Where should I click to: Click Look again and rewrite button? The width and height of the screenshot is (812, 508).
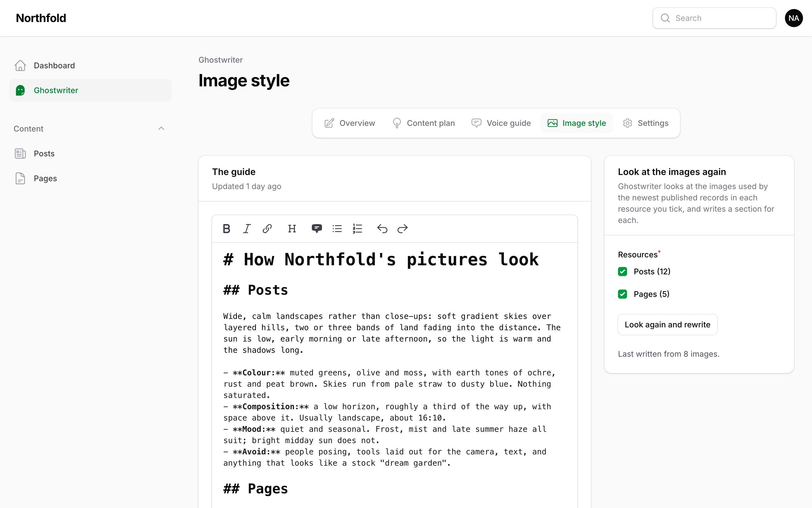click(x=667, y=325)
